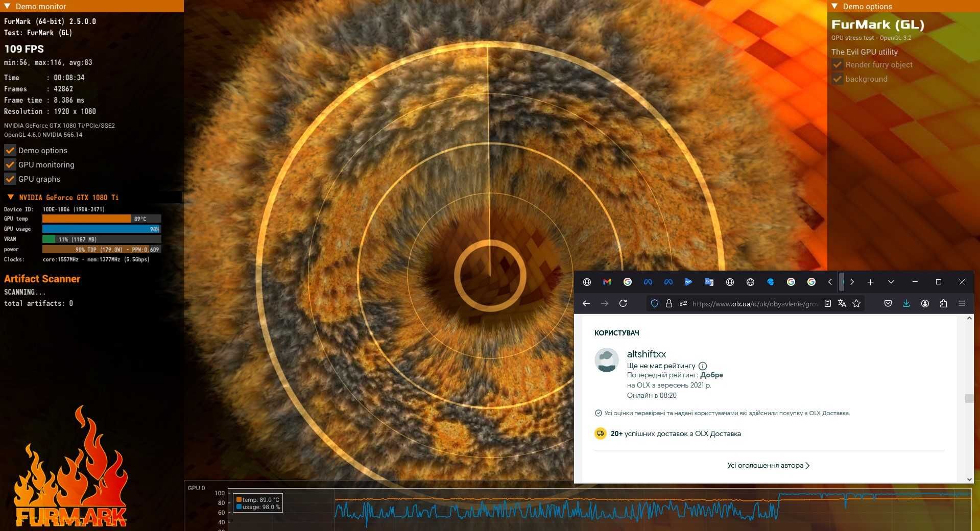The image size is (980, 531).
Task: Click the GPU usage 98% bar
Action: 102,229
